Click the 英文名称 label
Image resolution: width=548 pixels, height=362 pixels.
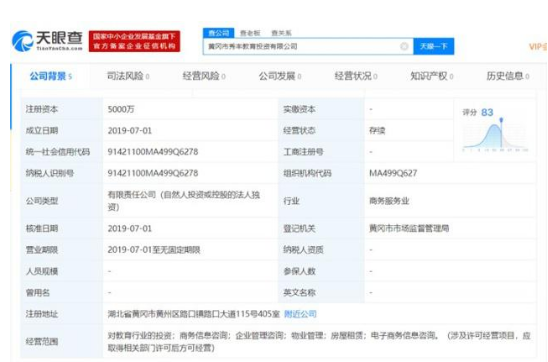(300, 292)
